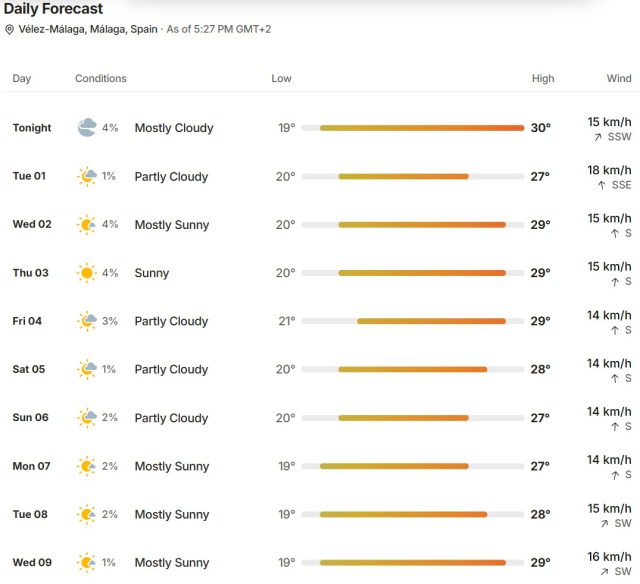640x584 pixels.
Task: Click the Mostly Sunny icon for Wed 02
Action: pyautogui.click(x=87, y=224)
